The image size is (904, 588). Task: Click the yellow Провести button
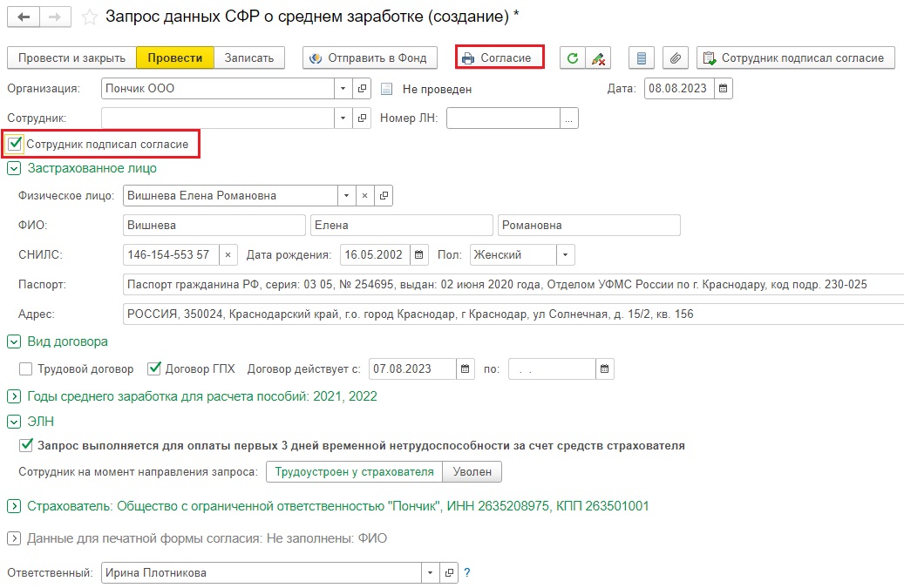175,58
